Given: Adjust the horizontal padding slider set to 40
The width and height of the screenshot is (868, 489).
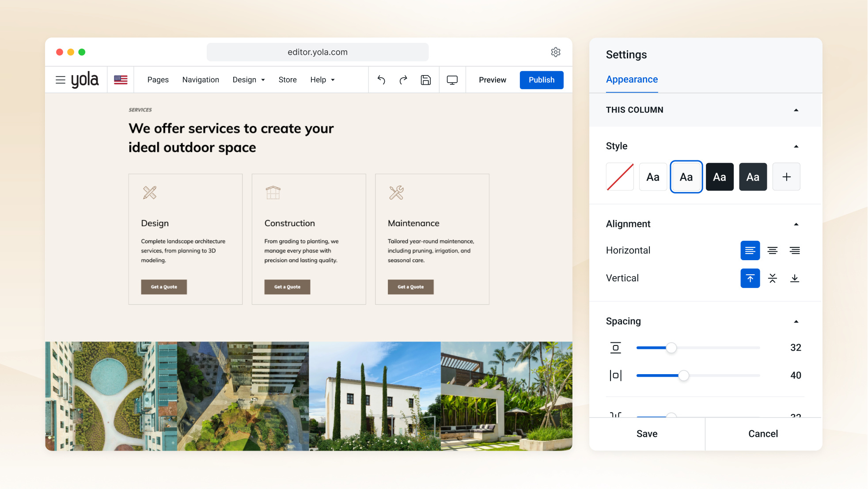Looking at the screenshot, I should click(x=683, y=375).
